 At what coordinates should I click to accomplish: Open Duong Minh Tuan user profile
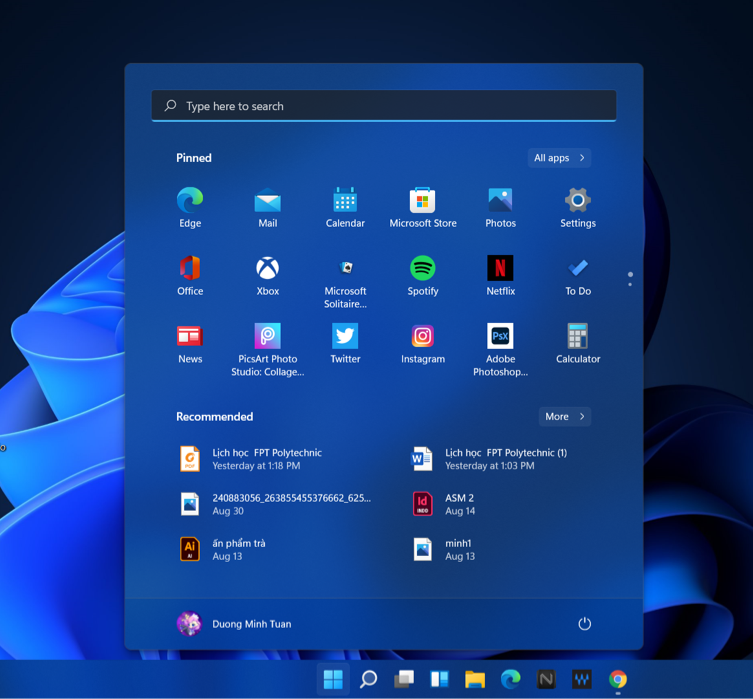click(234, 624)
